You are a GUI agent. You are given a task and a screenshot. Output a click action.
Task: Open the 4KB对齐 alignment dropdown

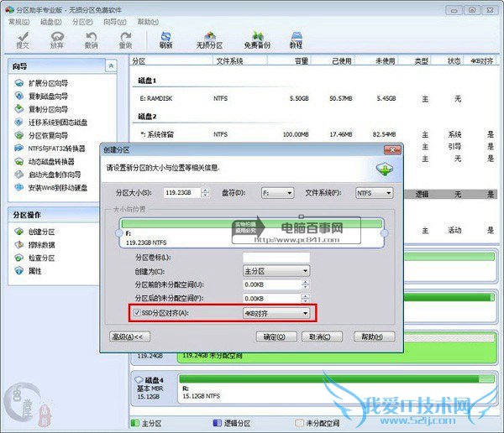pos(276,313)
